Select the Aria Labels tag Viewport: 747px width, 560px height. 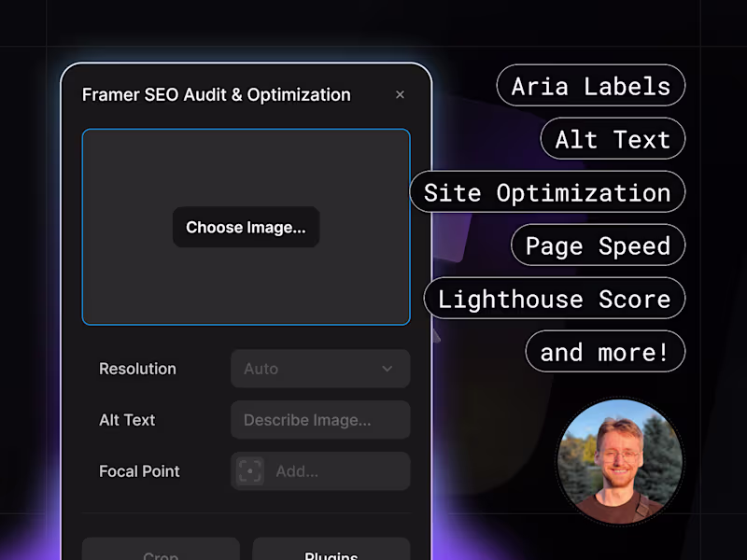click(591, 85)
